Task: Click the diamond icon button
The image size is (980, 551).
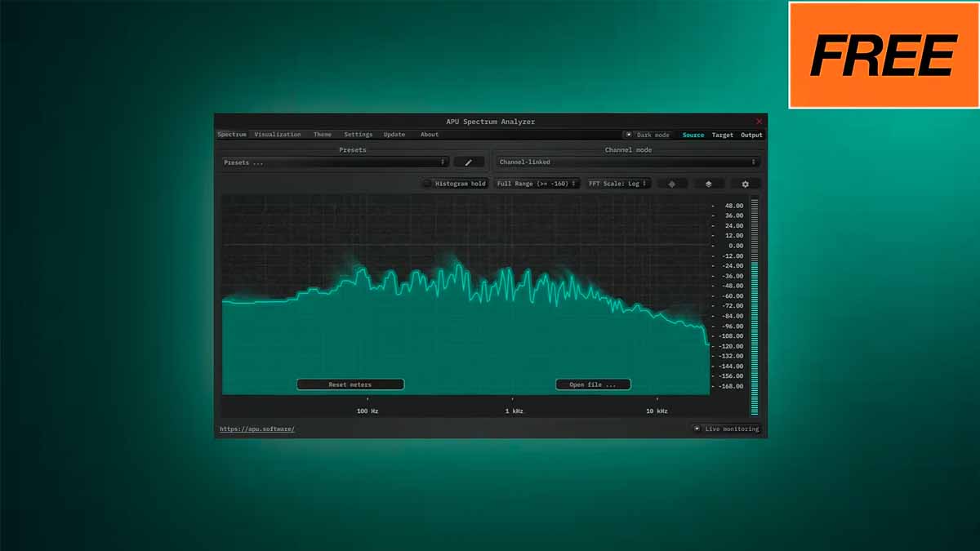Action: (672, 184)
